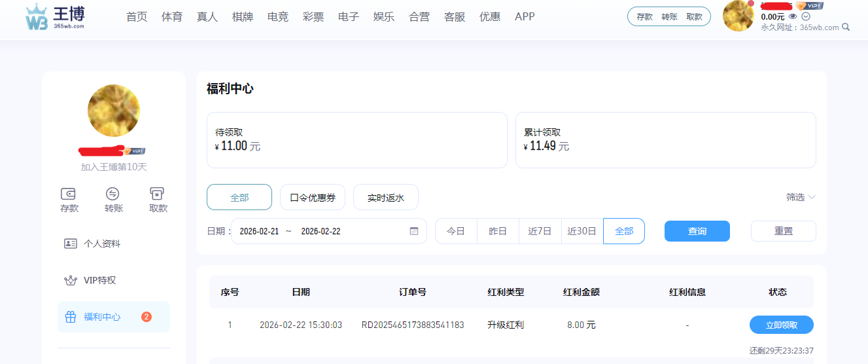This screenshot has width=868, height=364.
Task: Expand account dropdown arrow beside balance
Action: 806,16
